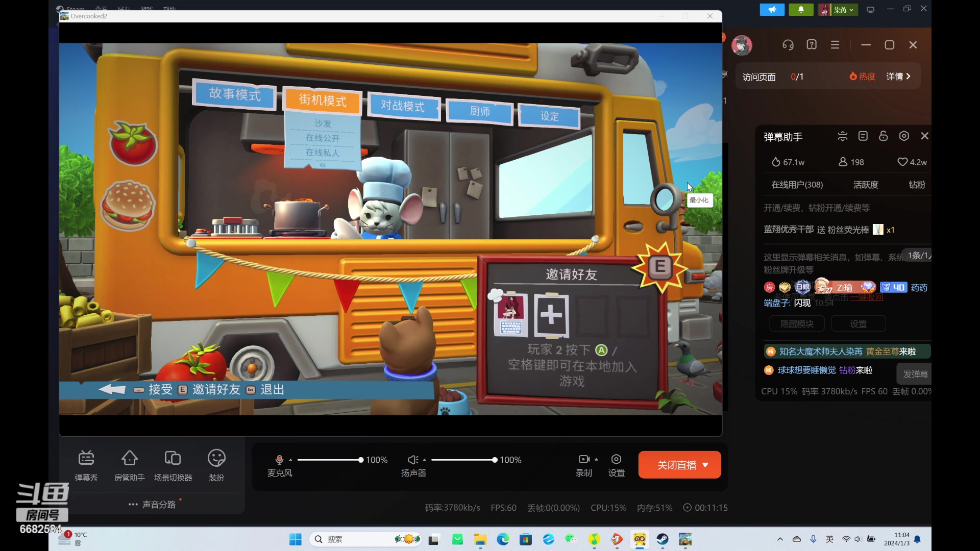The image size is (980, 551).
Task: Close the 弹幕助手 panel
Action: click(x=924, y=136)
